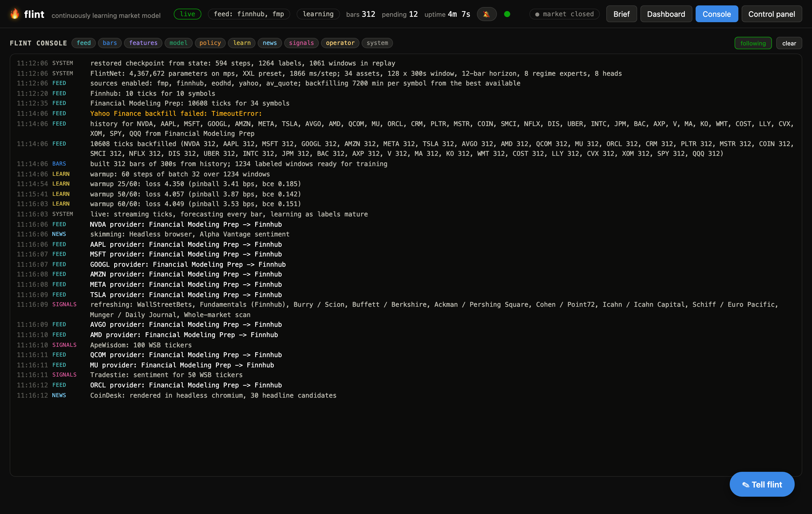Click the live status pill
Image resolution: width=812 pixels, height=514 pixels.
[188, 14]
